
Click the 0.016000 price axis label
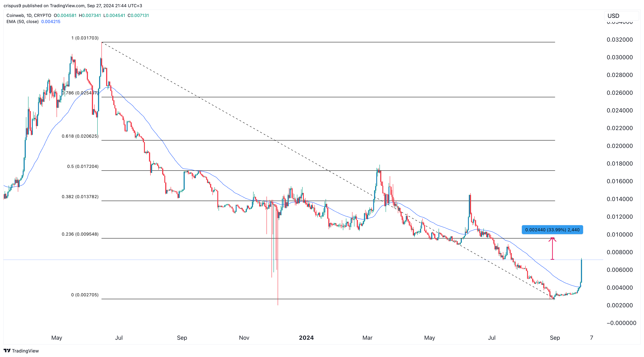click(619, 181)
